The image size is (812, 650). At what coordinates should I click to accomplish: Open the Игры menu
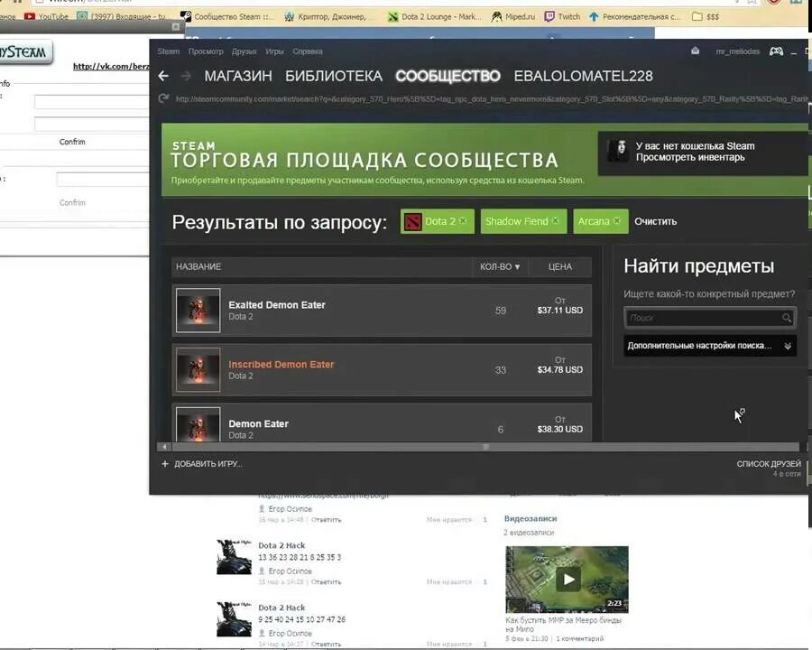pos(274,51)
